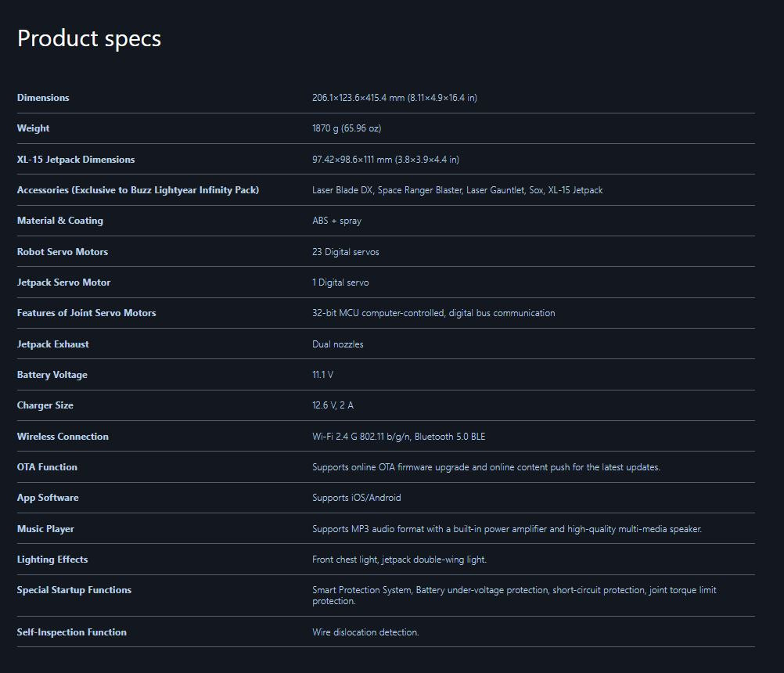The image size is (784, 673).
Task: Select the Supports iOS/Android text
Action: tap(356, 498)
